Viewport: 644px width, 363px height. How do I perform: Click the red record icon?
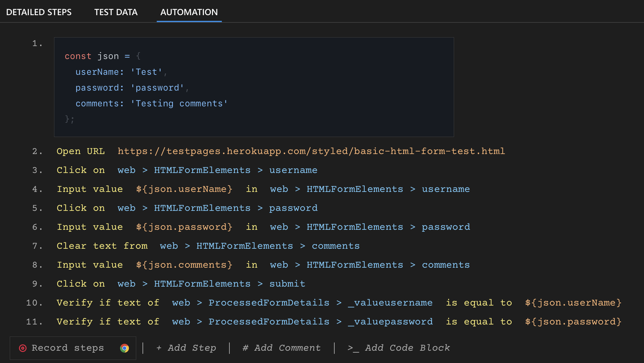click(x=22, y=348)
